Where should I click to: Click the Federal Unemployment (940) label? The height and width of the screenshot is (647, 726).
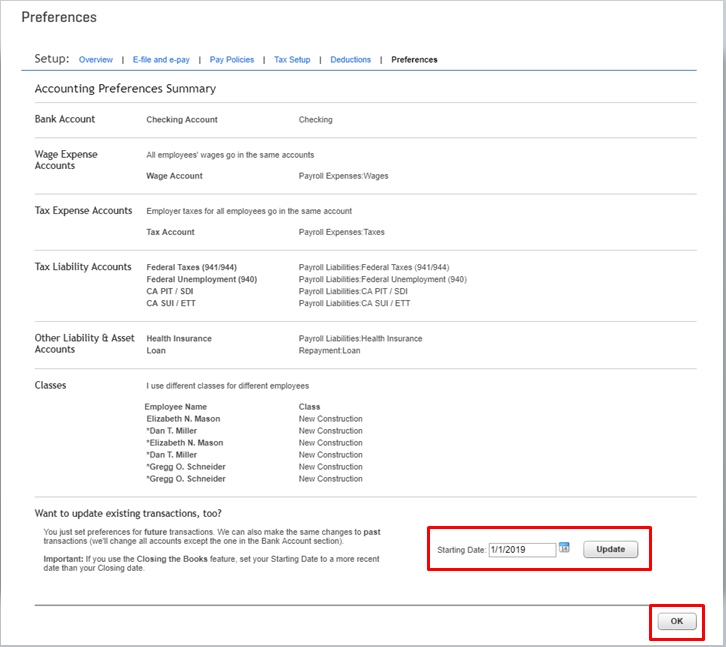201,280
